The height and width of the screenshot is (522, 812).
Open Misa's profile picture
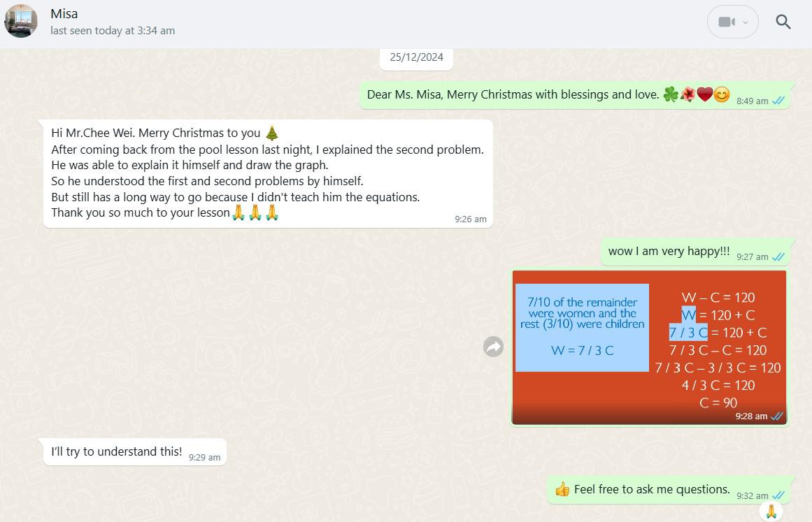pyautogui.click(x=21, y=21)
